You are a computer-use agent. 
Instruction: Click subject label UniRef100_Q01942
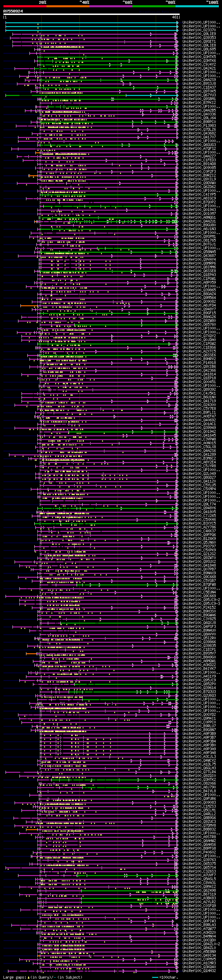199,432
